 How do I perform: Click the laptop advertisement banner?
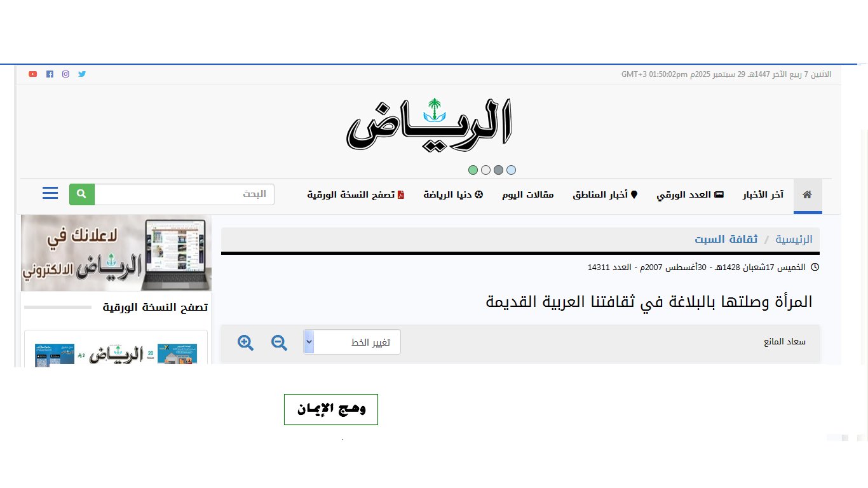click(116, 253)
